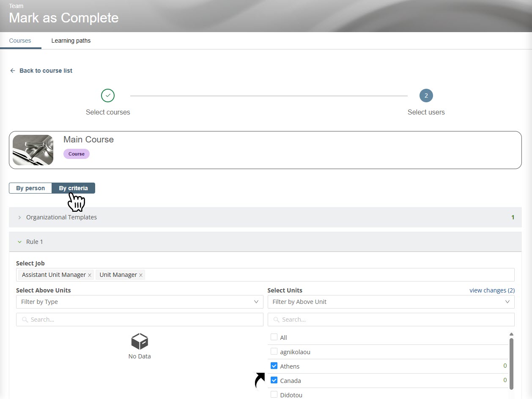Click the back arrow icon beside course list
This screenshot has height=399, width=532.
[x=13, y=71]
